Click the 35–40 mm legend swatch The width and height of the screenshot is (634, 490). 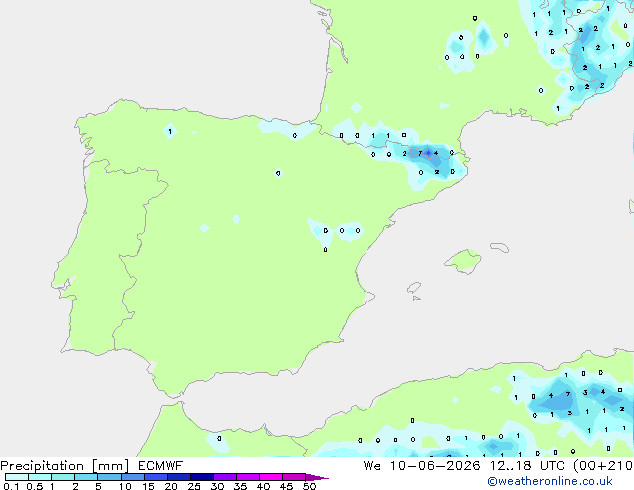(247, 477)
